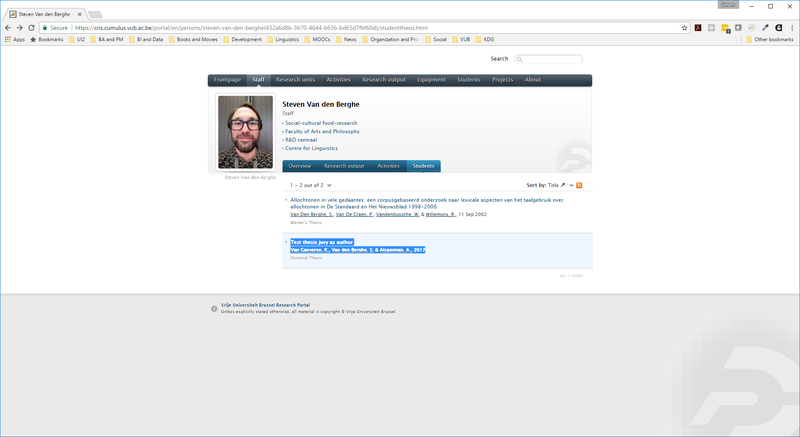Switch to the profile Overview tab
800x437 pixels.
point(299,166)
